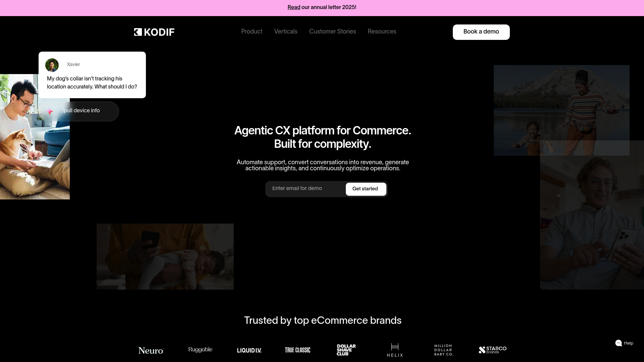The height and width of the screenshot is (362, 644).
Task: Click the email address input field
Action: (304, 189)
